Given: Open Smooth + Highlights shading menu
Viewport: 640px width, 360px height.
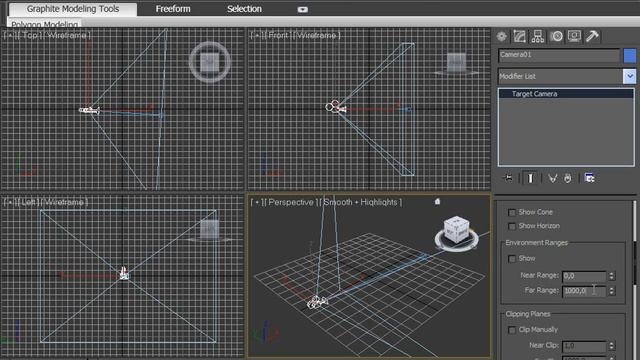Looking at the screenshot, I should pos(360,202).
